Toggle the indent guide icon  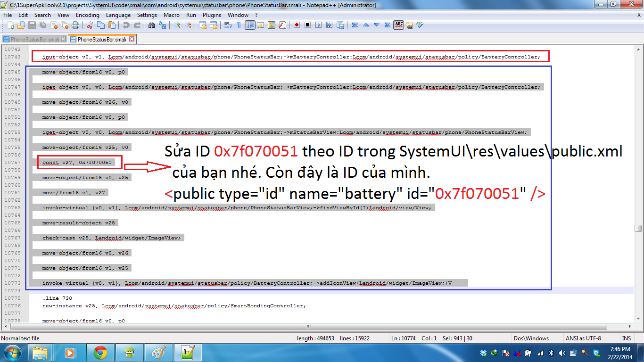click(250, 25)
